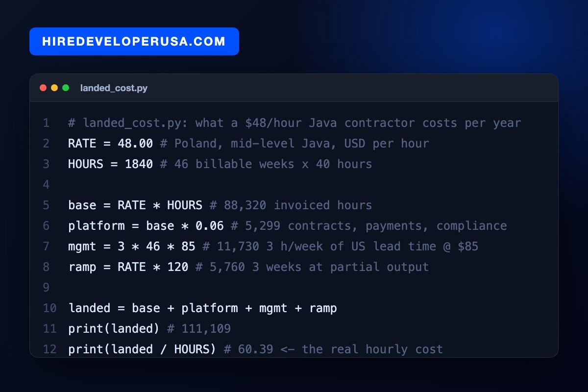Image resolution: width=588 pixels, height=392 pixels.
Task: Click the '46 billable weeks x 40 hours' comment
Action: 273,164
